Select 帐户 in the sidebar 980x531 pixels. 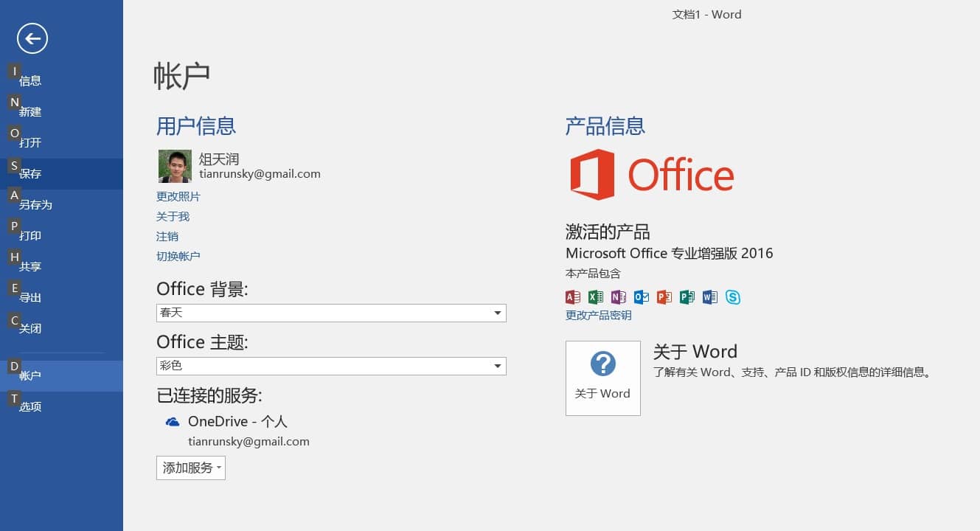(x=61, y=375)
